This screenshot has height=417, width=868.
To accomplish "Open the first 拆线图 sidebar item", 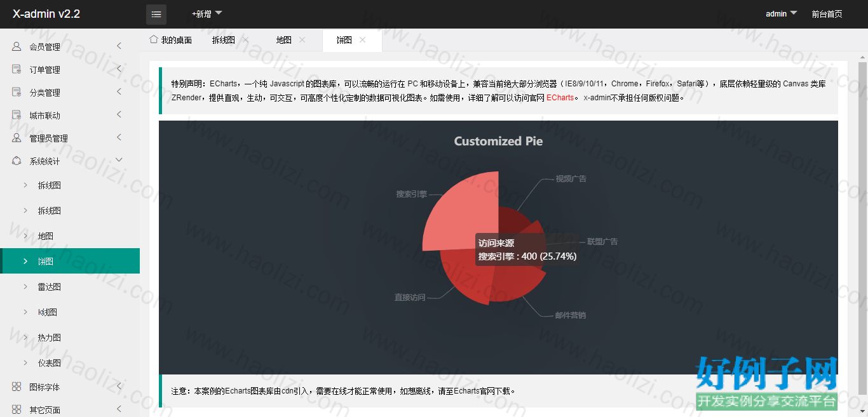I will [x=70, y=185].
